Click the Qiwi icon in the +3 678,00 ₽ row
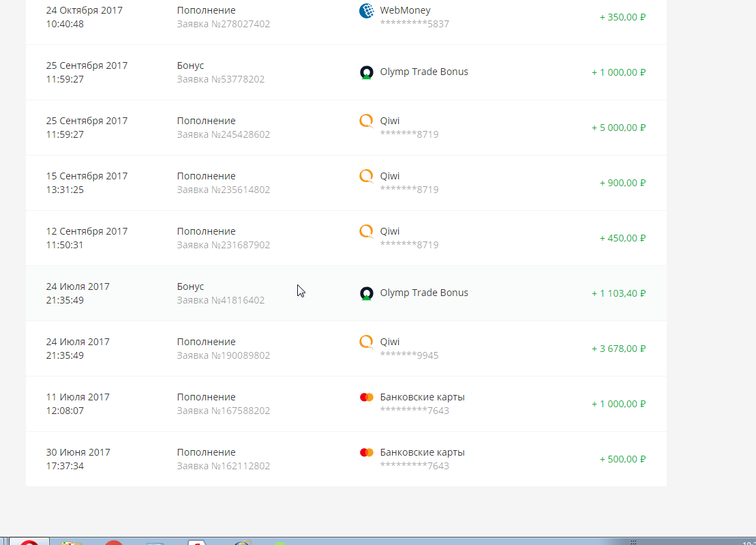Image resolution: width=756 pixels, height=545 pixels. click(367, 342)
